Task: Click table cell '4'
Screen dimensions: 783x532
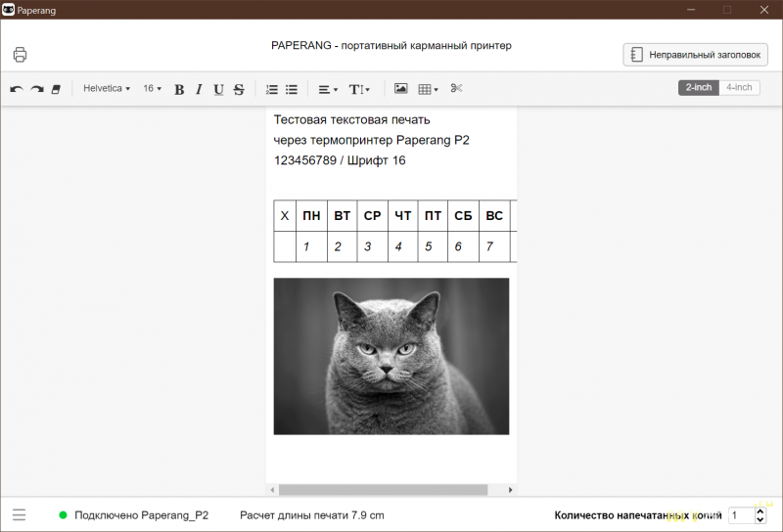Action: (403, 246)
